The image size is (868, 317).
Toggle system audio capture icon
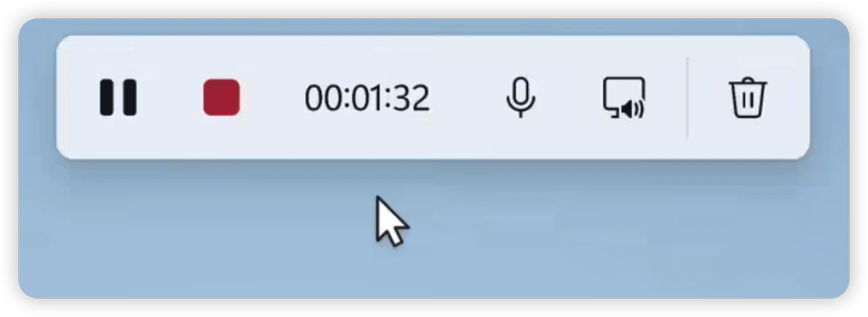point(624,98)
